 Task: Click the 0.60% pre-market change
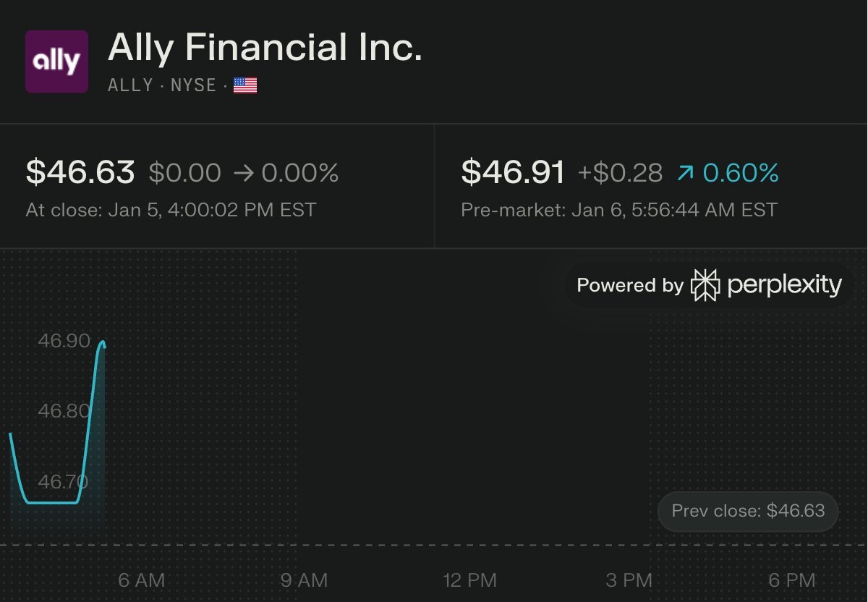741,173
